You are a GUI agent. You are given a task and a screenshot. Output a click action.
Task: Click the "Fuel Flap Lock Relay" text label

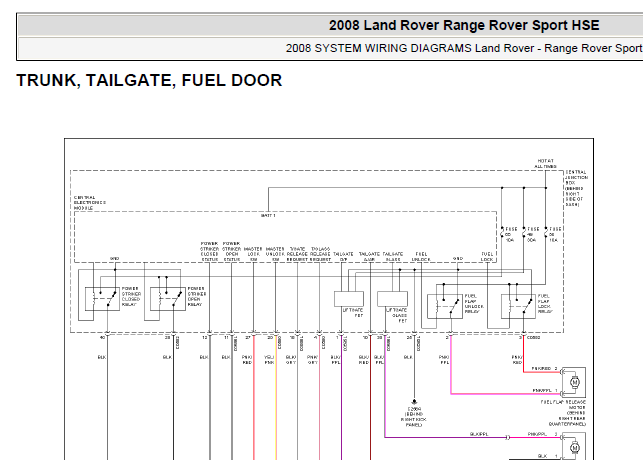pos(545,304)
